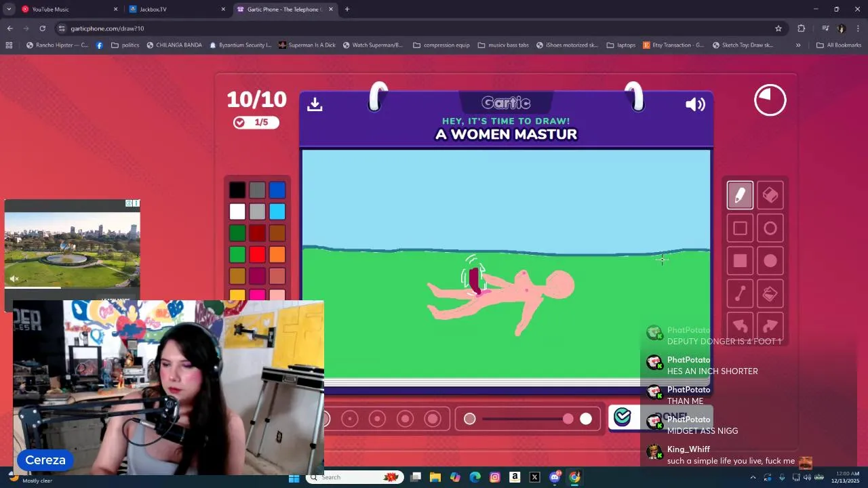Select the empty ellipse tool
The width and height of the screenshot is (868, 488).
(x=770, y=228)
